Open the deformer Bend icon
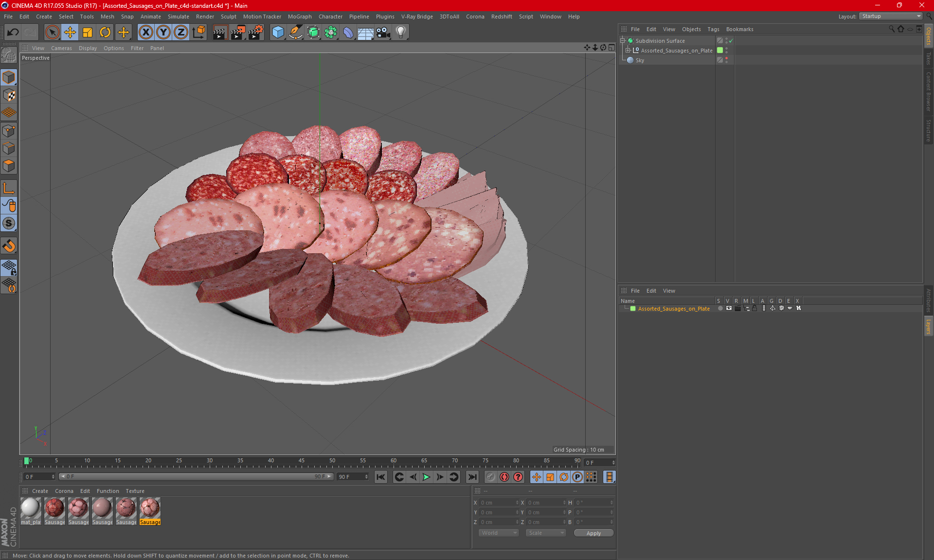This screenshot has height=560, width=934. tap(348, 33)
